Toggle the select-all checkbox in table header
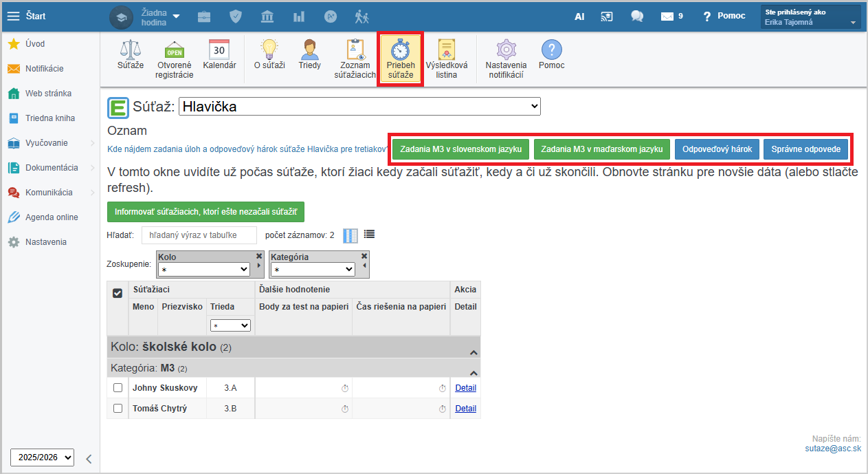Image resolution: width=868 pixels, height=474 pixels. 118,293
